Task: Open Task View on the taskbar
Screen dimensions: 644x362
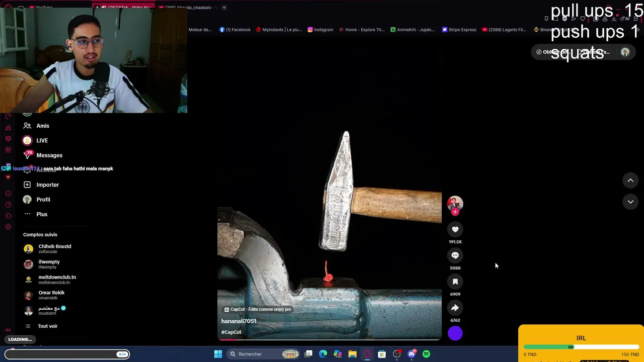Action: coord(308,354)
